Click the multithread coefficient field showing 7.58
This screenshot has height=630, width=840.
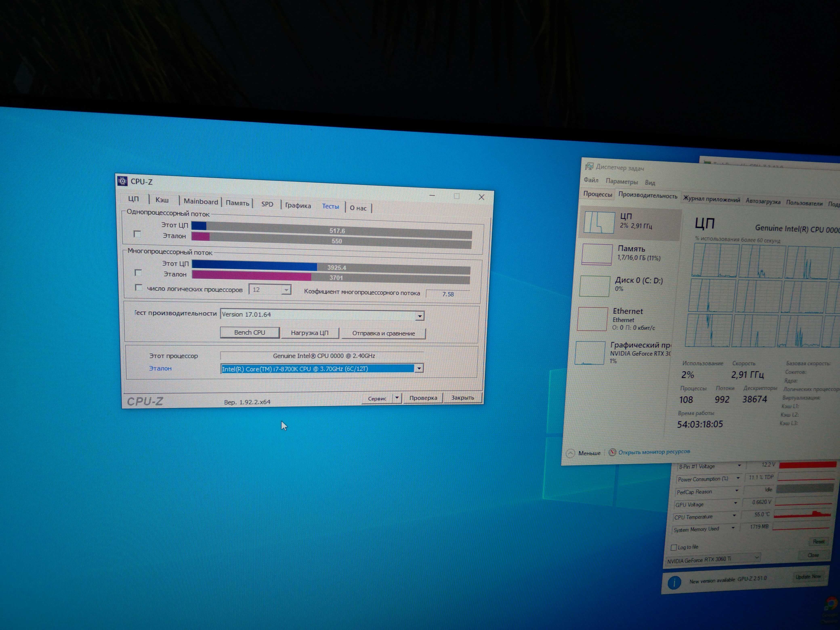pyautogui.click(x=448, y=294)
